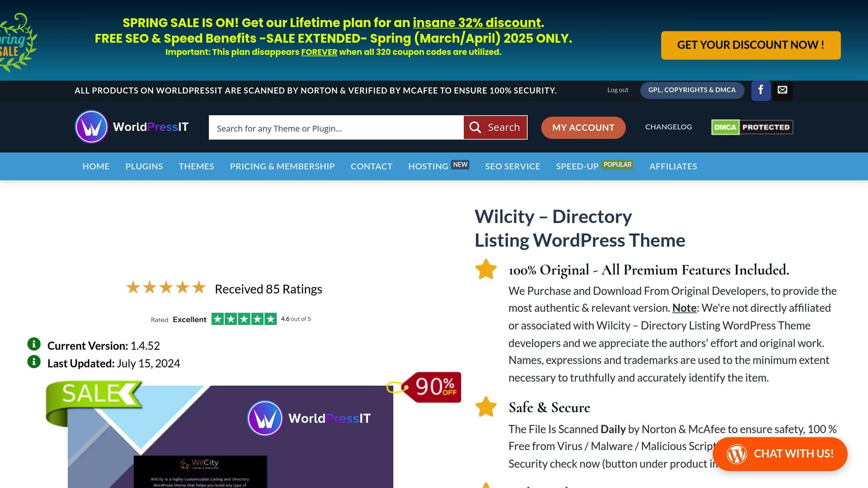This screenshot has height=488, width=868.
Task: Click the WorldPressIT logo on product image
Action: (x=309, y=419)
